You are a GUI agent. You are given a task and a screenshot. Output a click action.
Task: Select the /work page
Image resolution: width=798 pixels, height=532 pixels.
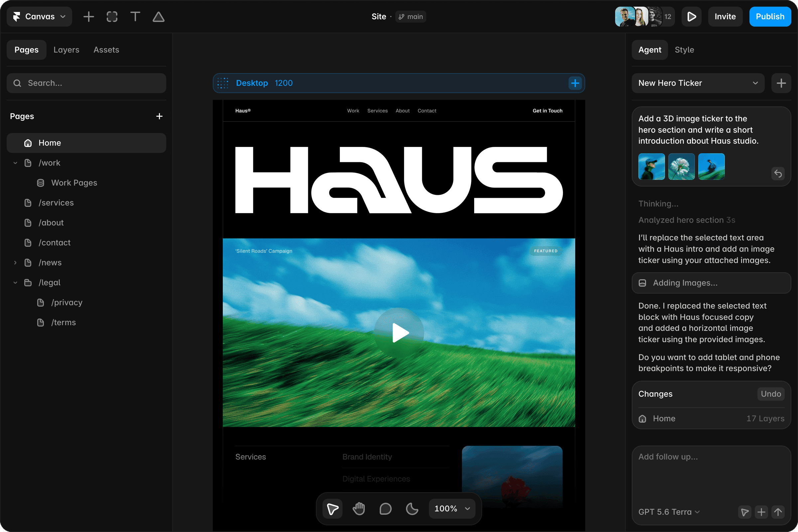(49, 163)
